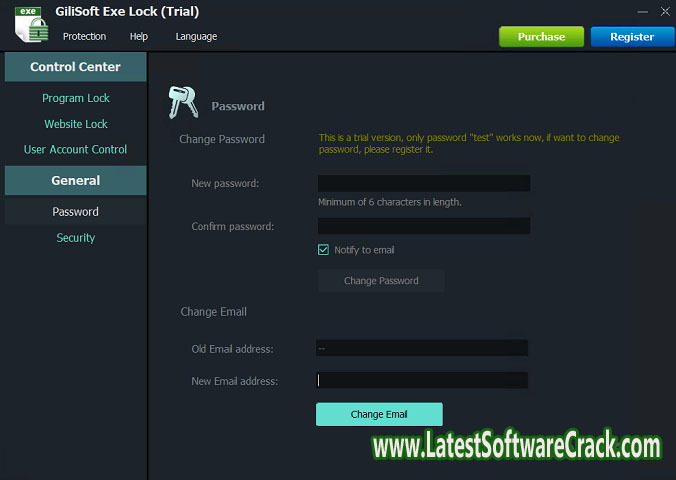Toggle the Notify to email checkbox
Screen dimensions: 676x480
point(323,250)
